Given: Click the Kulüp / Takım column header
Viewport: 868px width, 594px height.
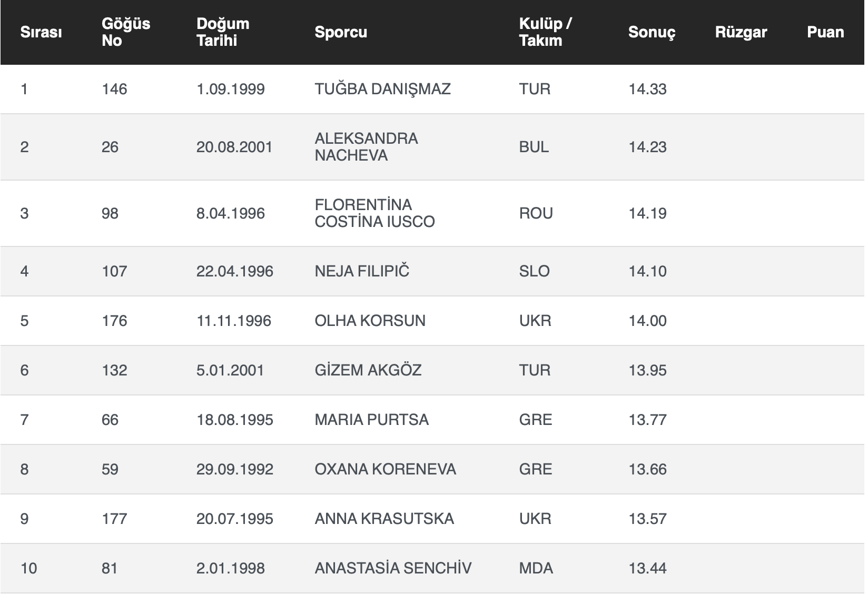Looking at the screenshot, I should (545, 32).
